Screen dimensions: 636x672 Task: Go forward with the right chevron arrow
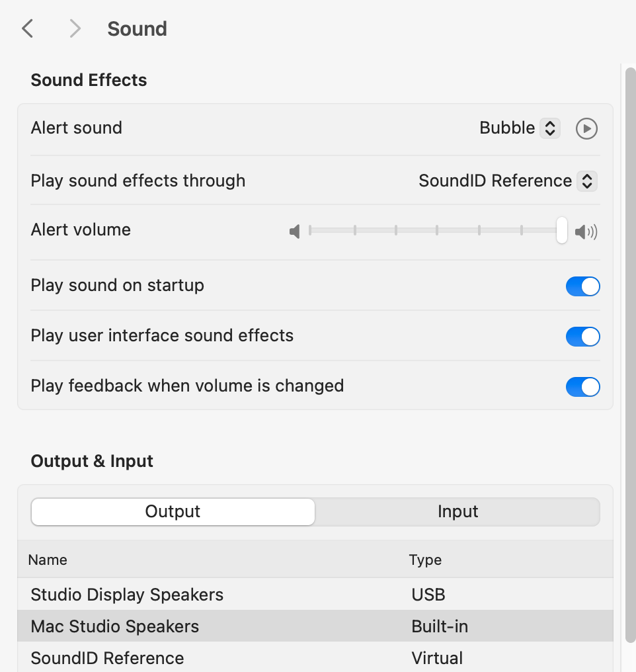pyautogui.click(x=75, y=28)
